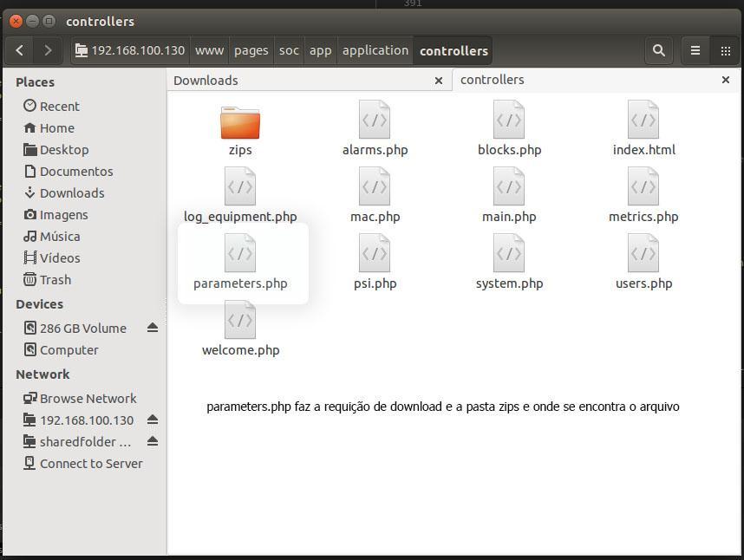Switch to grid view icon
The height and width of the screenshot is (560, 744).
coord(725,50)
